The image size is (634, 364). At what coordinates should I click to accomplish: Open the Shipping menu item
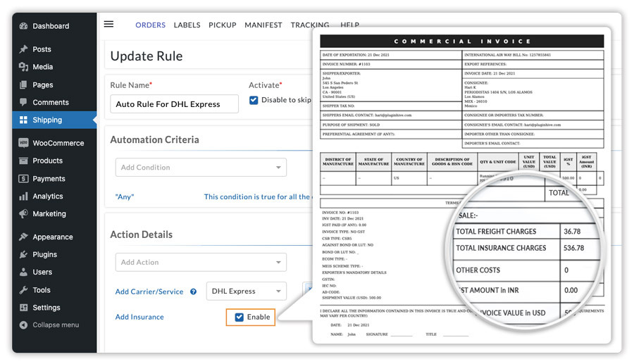coord(54,120)
